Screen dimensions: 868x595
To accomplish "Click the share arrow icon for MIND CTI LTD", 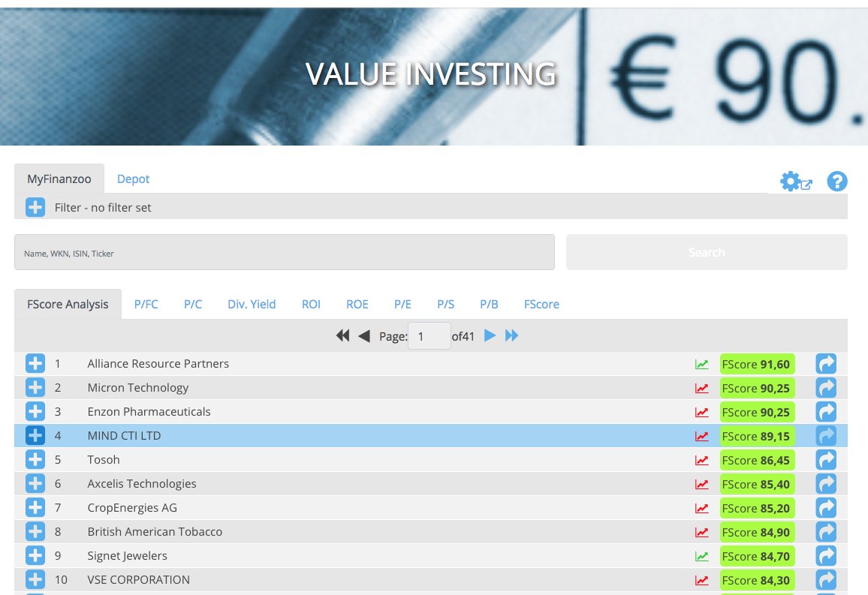I will (825, 435).
